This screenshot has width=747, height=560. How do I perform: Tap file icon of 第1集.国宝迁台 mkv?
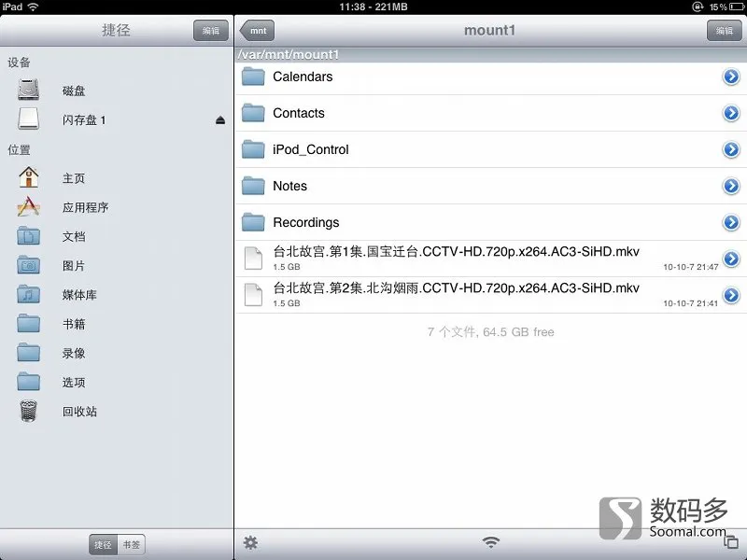(253, 259)
